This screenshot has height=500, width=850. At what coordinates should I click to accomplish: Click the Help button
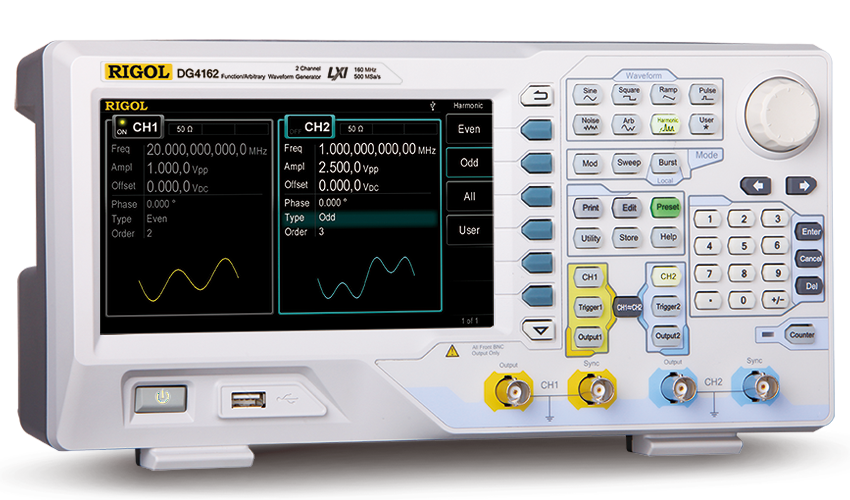click(x=667, y=237)
